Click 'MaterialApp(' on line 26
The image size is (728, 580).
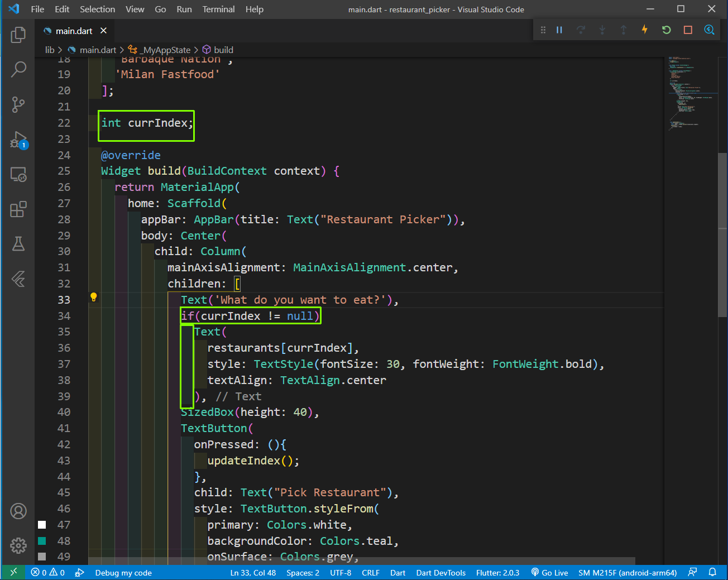click(200, 187)
